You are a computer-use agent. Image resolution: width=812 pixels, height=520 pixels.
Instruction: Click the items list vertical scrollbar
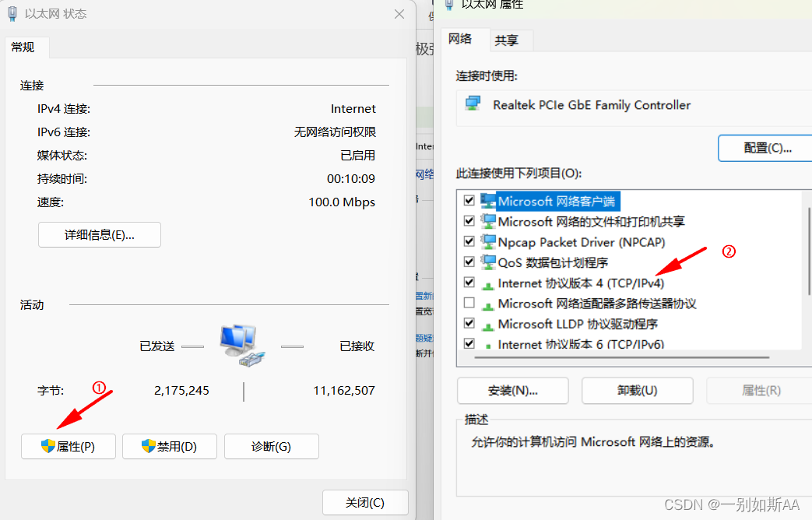coord(808,251)
